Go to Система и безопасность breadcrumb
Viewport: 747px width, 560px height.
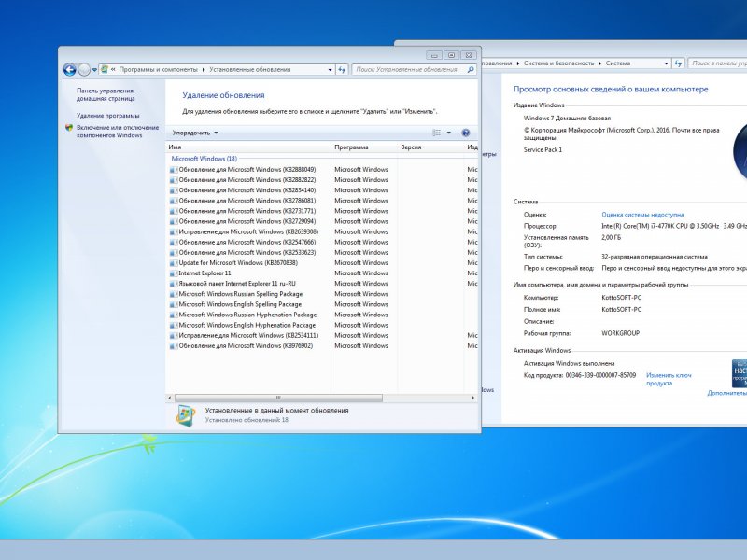[558, 63]
